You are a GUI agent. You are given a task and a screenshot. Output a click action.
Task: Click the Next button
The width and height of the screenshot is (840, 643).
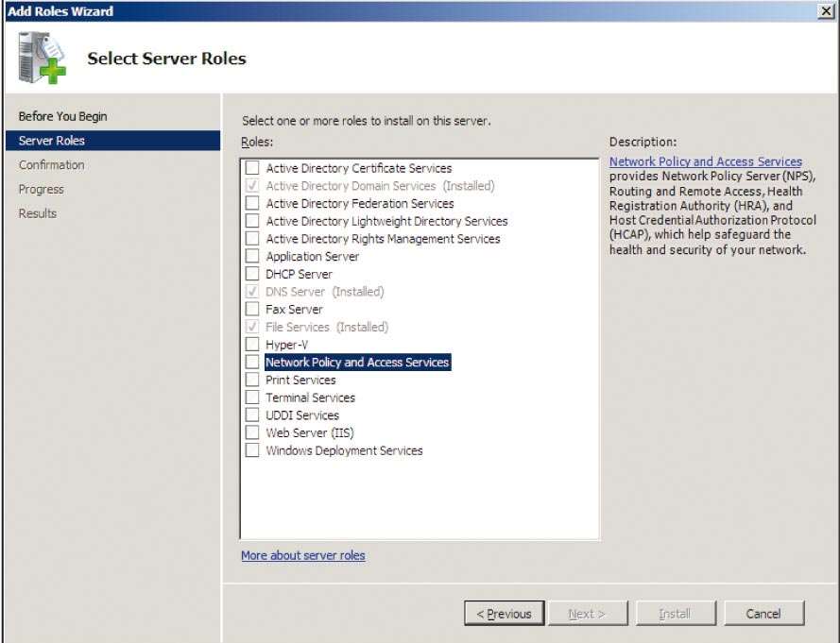click(x=588, y=613)
